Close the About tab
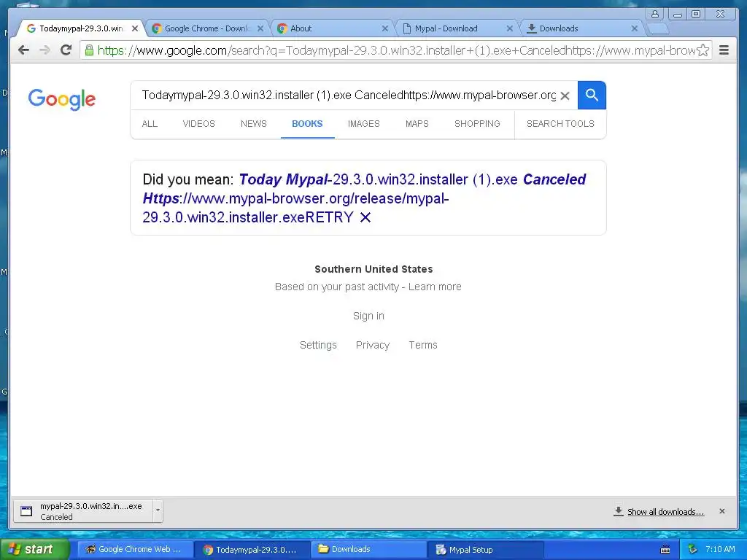747x560 pixels. coord(385,28)
